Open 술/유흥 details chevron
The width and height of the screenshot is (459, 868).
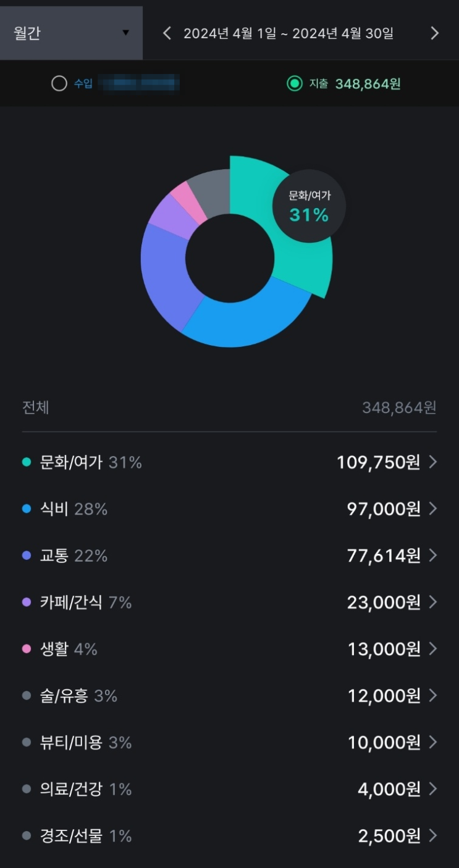click(432, 696)
